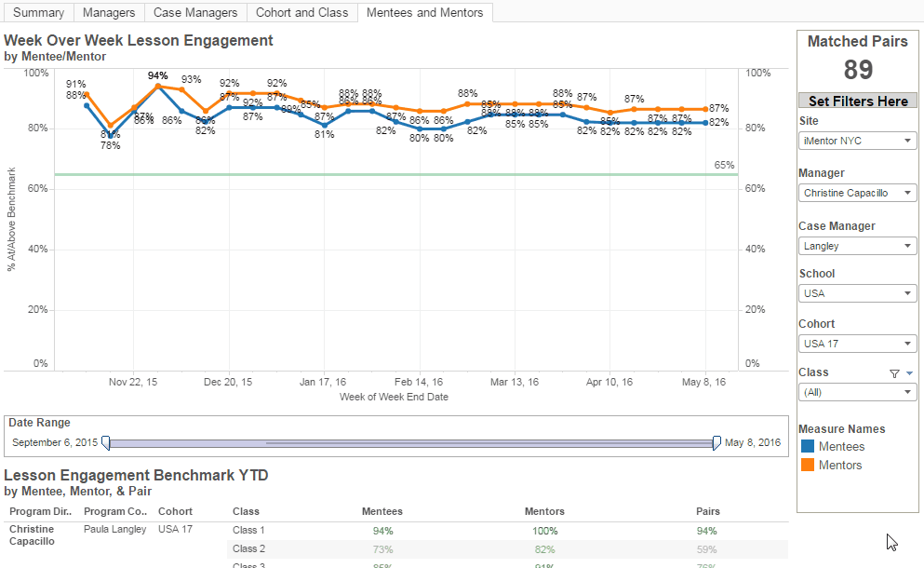Click the May 8, 2016 end date

point(753,442)
